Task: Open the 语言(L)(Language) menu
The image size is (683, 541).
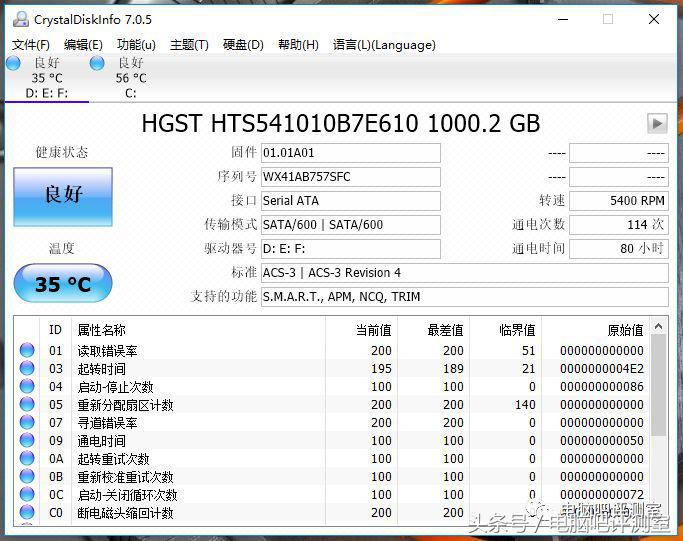Action: [384, 44]
